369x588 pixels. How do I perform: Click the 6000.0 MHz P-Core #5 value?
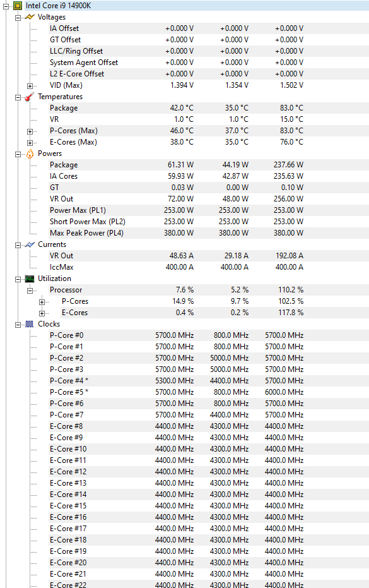coord(284,392)
